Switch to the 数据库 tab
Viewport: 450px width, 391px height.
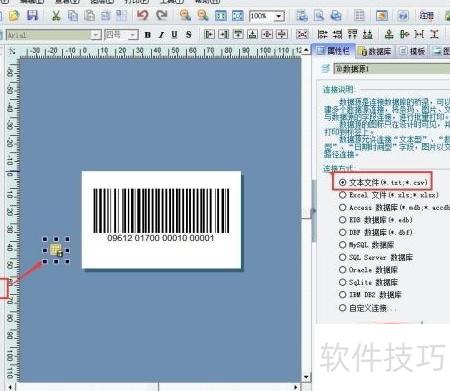click(x=375, y=51)
